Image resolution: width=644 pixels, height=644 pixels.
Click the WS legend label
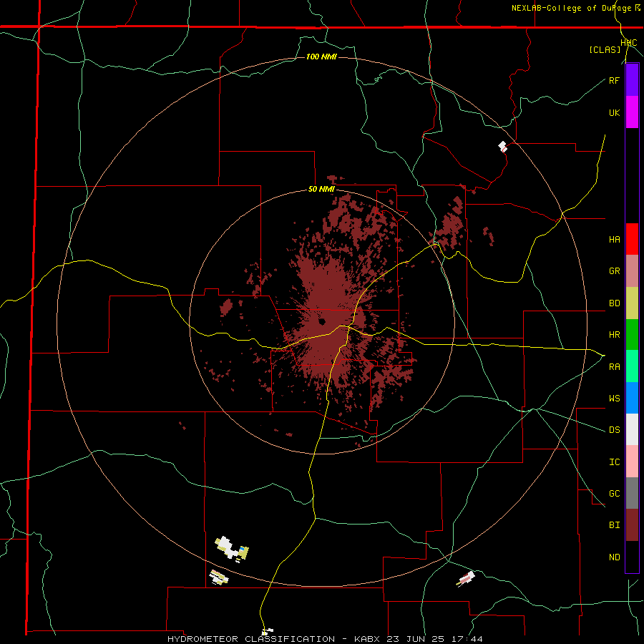(x=614, y=398)
